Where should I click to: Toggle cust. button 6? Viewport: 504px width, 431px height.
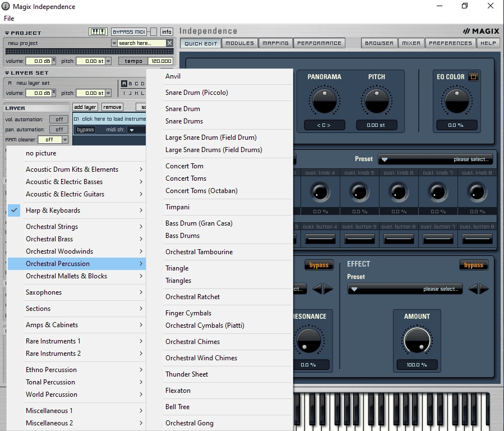pyautogui.click(x=399, y=239)
